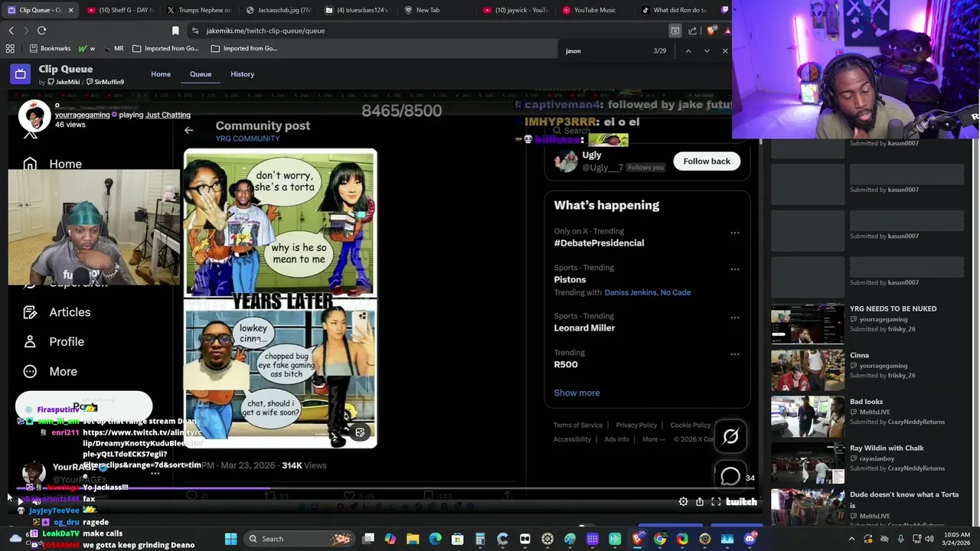This screenshot has height=551, width=980.
Task: Close the Clip Queue browser tab
Action: tap(70, 10)
